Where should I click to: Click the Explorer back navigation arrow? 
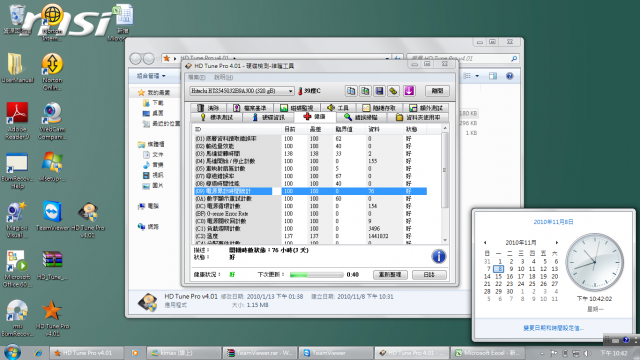(x=136, y=58)
